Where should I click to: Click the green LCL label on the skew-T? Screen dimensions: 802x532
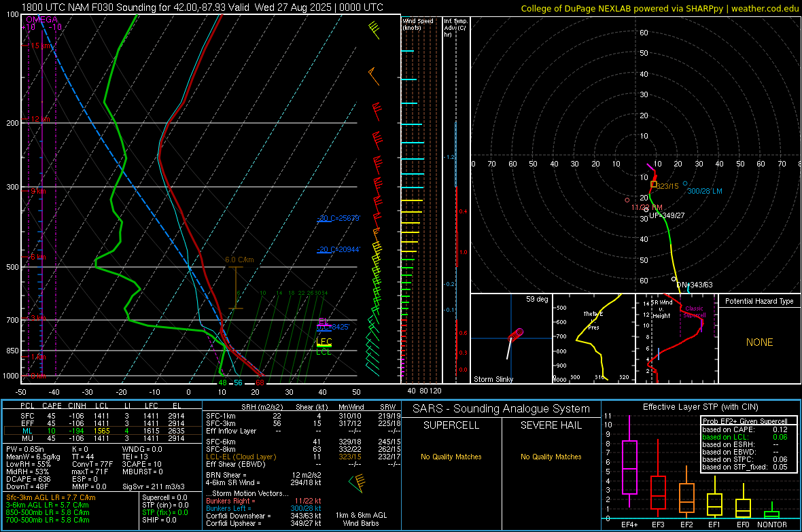tap(324, 352)
